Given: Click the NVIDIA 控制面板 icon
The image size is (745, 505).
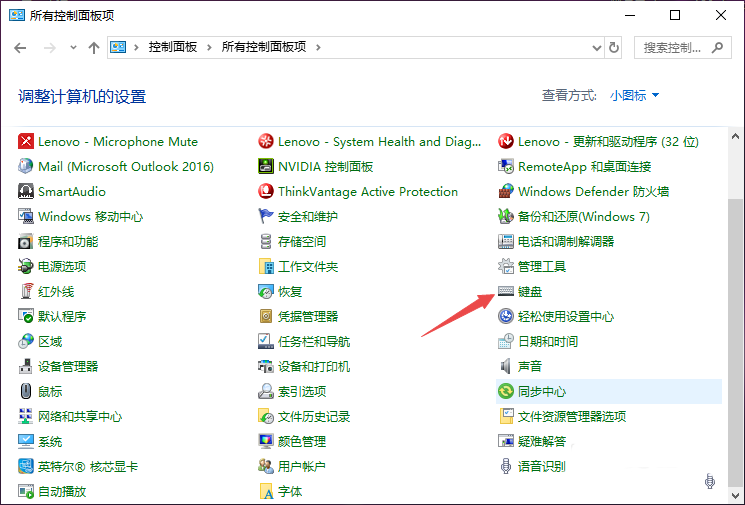Looking at the screenshot, I should coord(266,166).
